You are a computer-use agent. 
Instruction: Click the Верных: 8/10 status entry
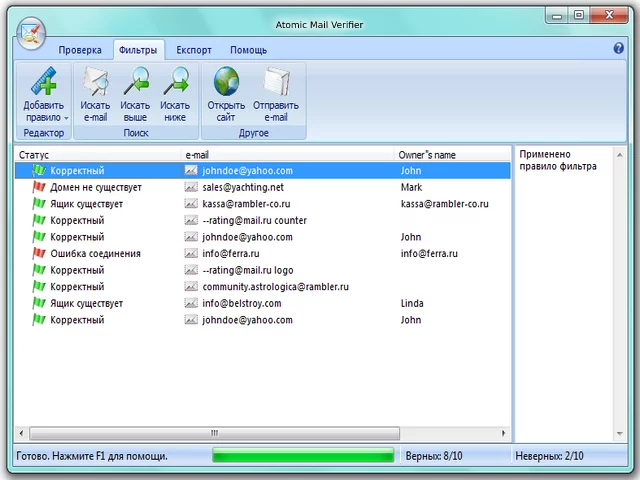coord(434,456)
